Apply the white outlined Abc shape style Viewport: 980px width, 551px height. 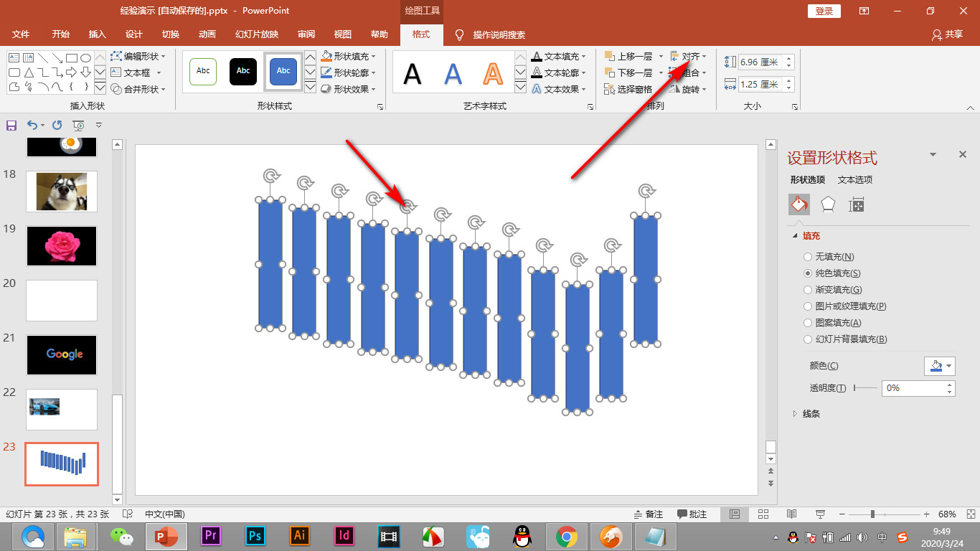tap(203, 71)
